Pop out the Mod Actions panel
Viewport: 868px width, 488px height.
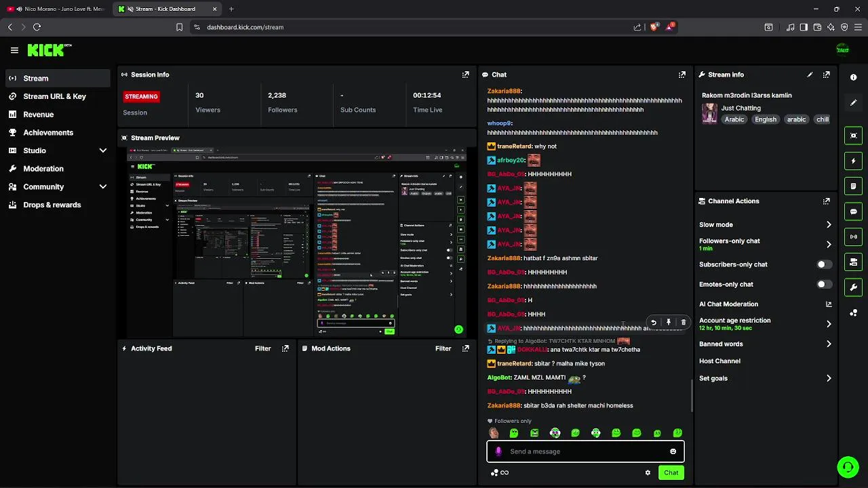[x=465, y=348]
